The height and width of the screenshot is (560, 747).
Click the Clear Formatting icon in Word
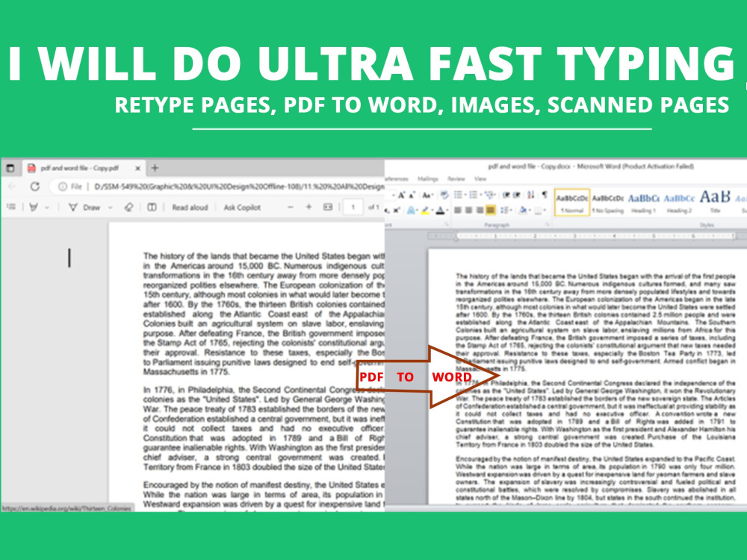click(444, 195)
